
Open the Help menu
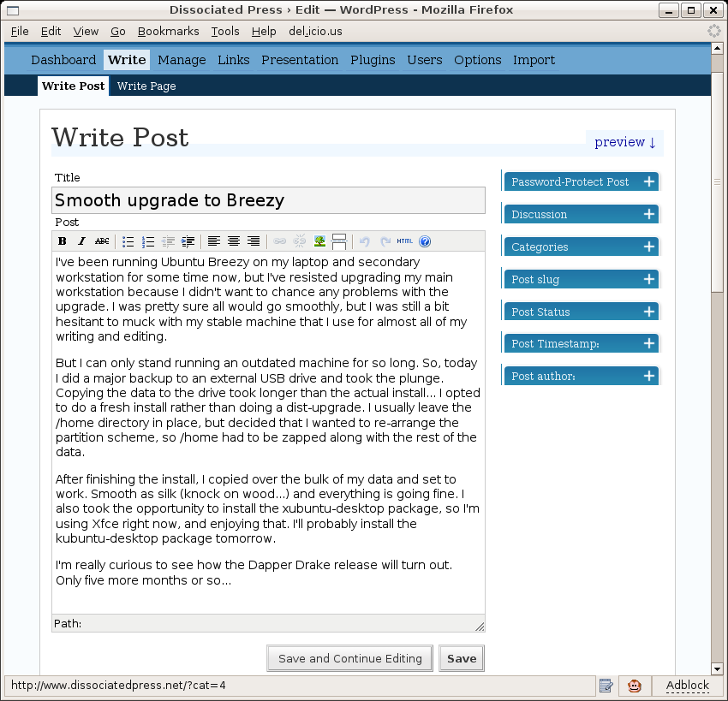coord(264,31)
